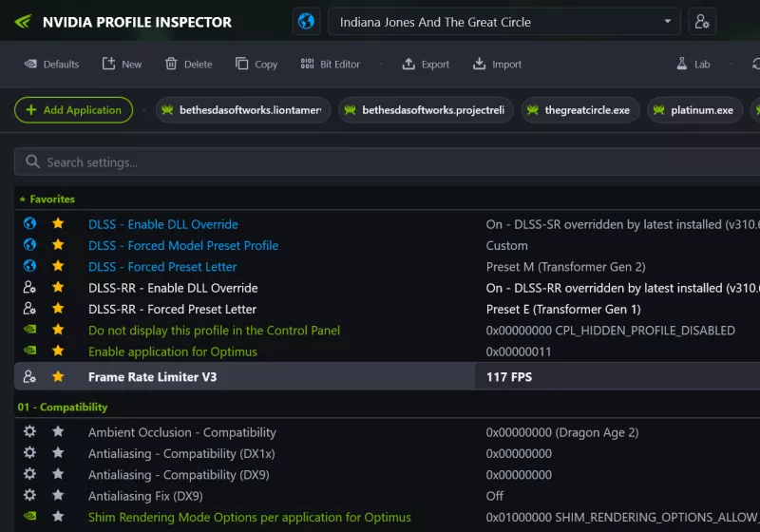Unfavorite DLSS - Enable DLL Override star
This screenshot has width=760, height=532.
(58, 223)
